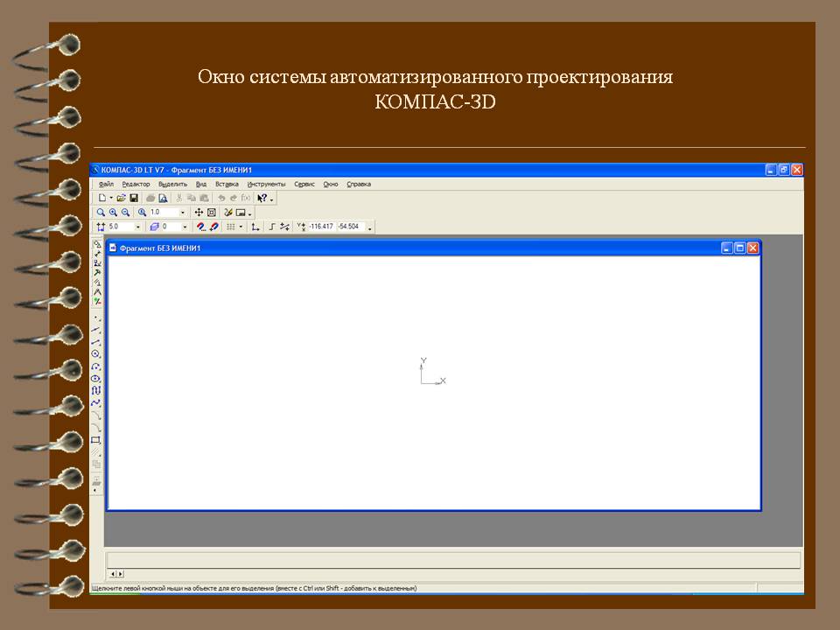Screen dimensions: 840x630
Task: Click the Save document floppy disk icon
Action: [x=134, y=199]
